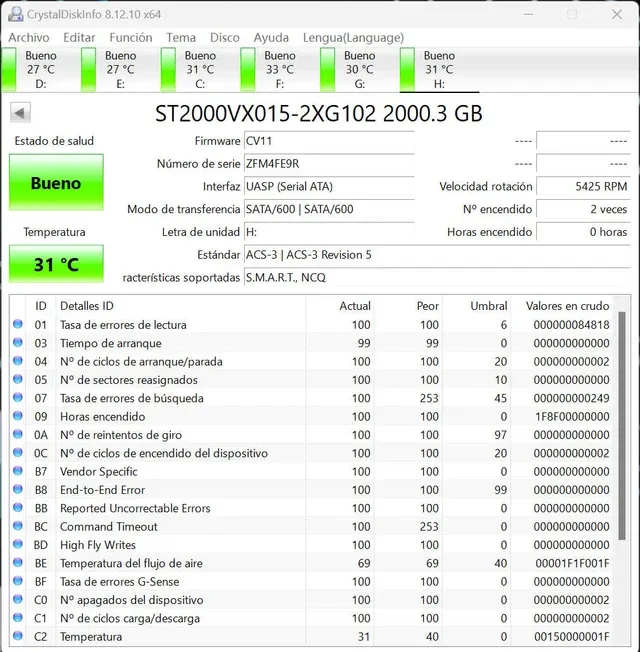This screenshot has height=652, width=640.
Task: Click the Umbral column header
Action: pyautogui.click(x=477, y=306)
